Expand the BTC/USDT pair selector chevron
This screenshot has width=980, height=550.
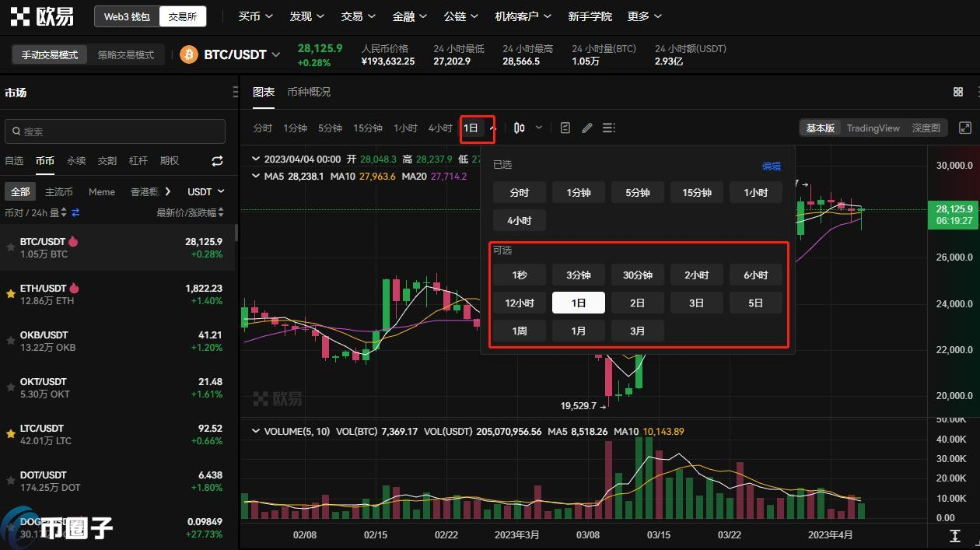click(x=275, y=54)
